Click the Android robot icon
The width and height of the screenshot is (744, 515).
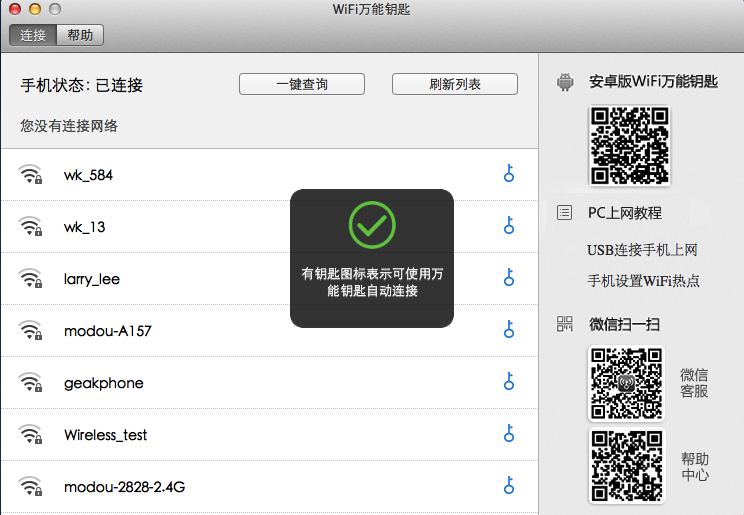pyautogui.click(x=565, y=82)
